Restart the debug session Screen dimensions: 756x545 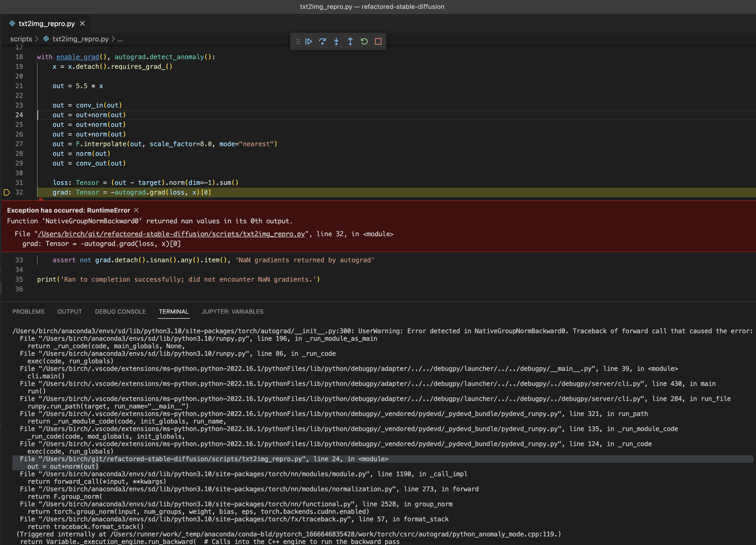click(x=364, y=41)
